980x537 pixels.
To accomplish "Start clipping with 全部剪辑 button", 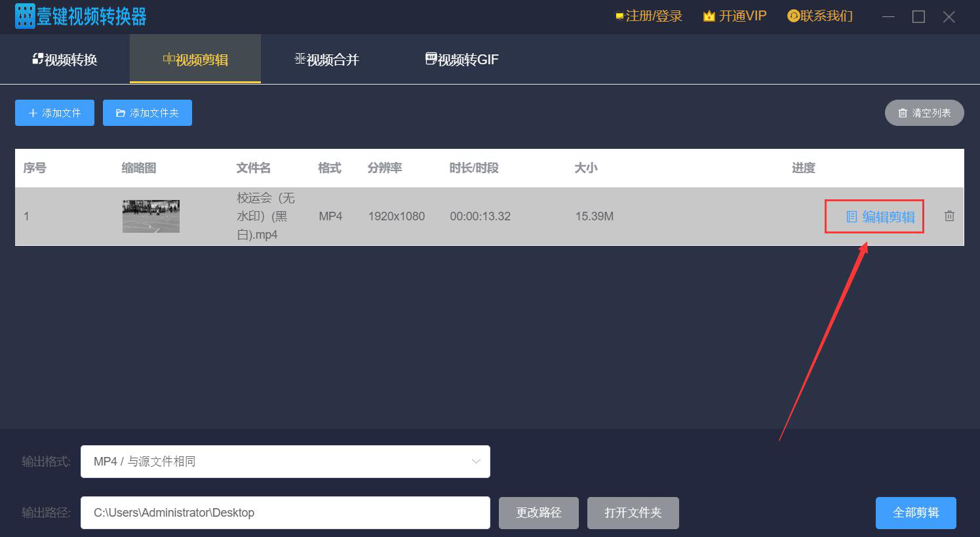I will pos(915,513).
